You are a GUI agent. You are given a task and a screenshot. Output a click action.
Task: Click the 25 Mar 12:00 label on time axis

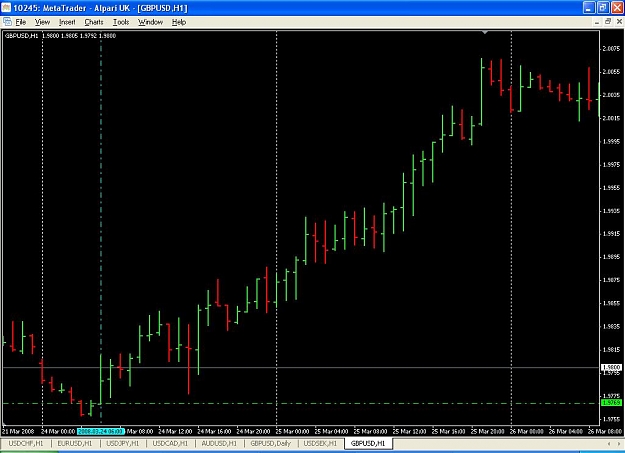[409, 431]
